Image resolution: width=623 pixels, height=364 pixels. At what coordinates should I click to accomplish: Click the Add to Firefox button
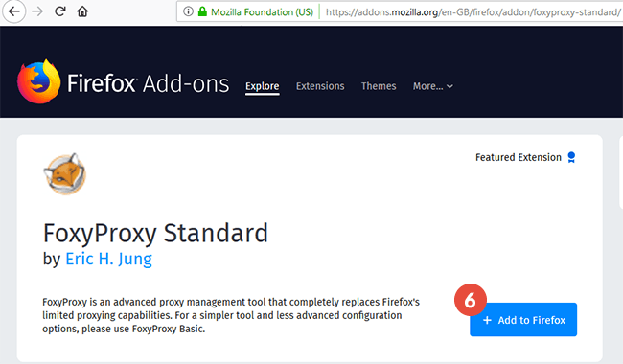click(523, 320)
